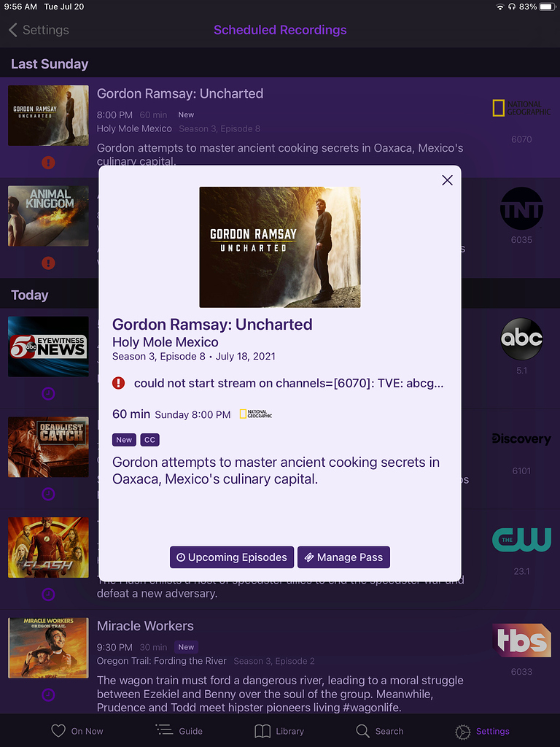
Task: Select The Flash thumbnail
Action: point(48,547)
